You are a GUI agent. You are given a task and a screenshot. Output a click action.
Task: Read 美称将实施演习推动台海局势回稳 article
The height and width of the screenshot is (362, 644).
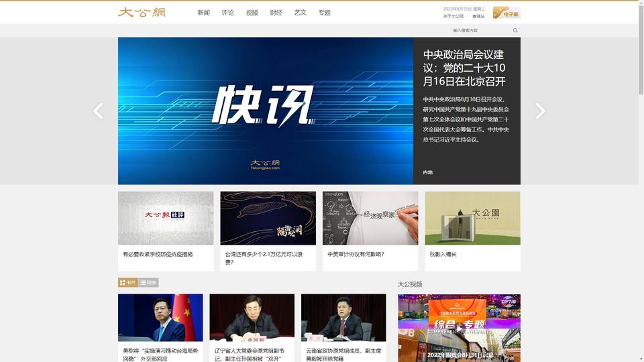point(160,355)
